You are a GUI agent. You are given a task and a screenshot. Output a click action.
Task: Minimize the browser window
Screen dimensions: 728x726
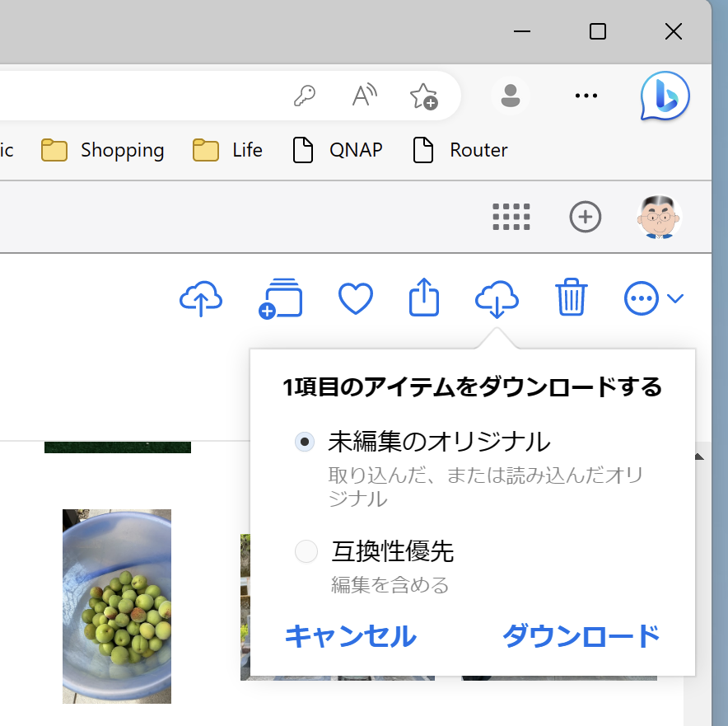[522, 31]
